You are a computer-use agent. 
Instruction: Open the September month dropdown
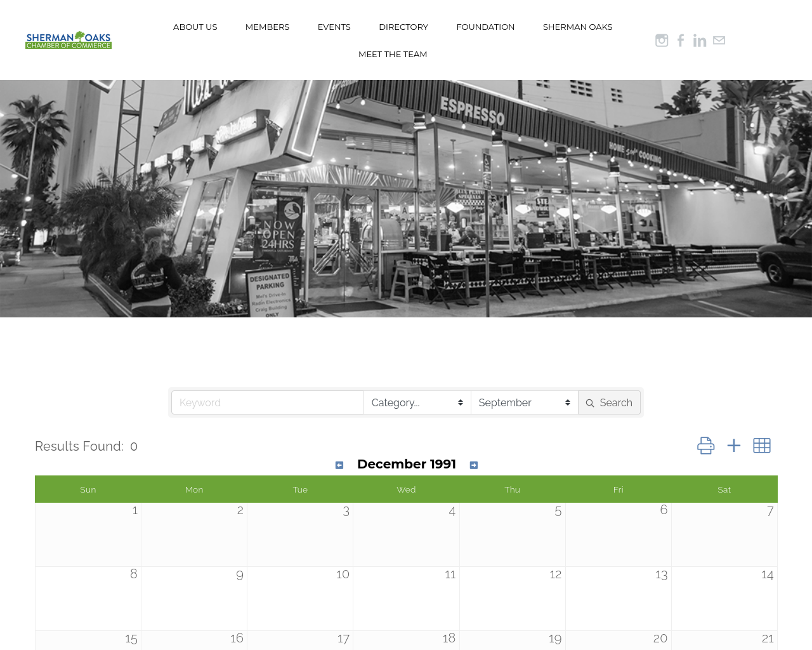(525, 402)
